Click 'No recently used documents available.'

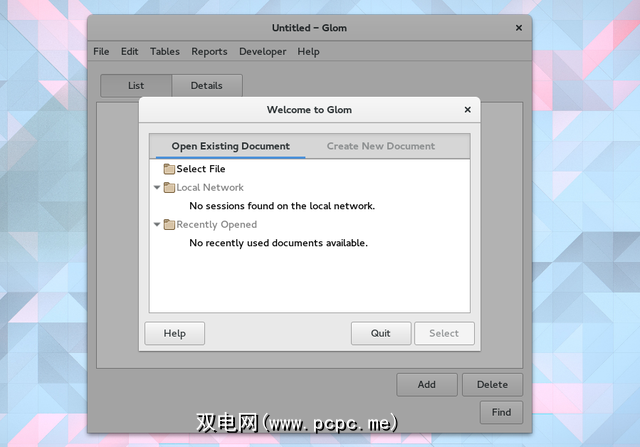[x=278, y=243]
